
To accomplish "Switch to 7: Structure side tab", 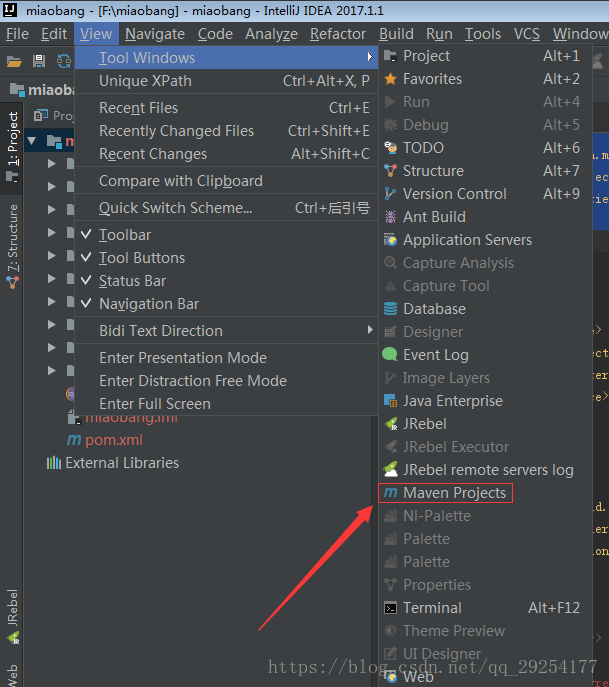I will (12, 246).
